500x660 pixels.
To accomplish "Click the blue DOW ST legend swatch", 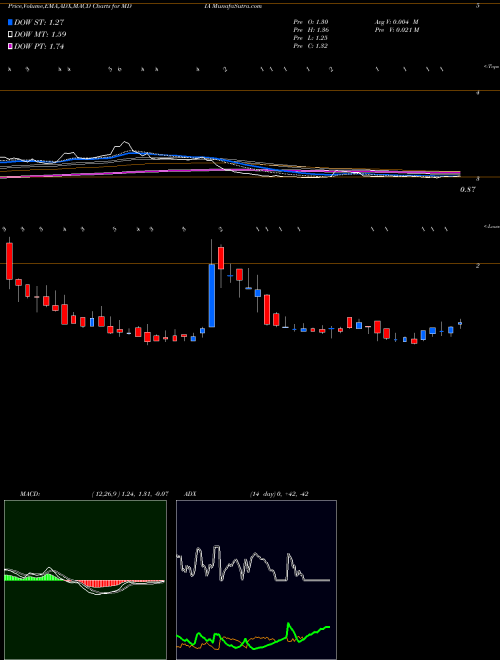I will click(x=10, y=22).
